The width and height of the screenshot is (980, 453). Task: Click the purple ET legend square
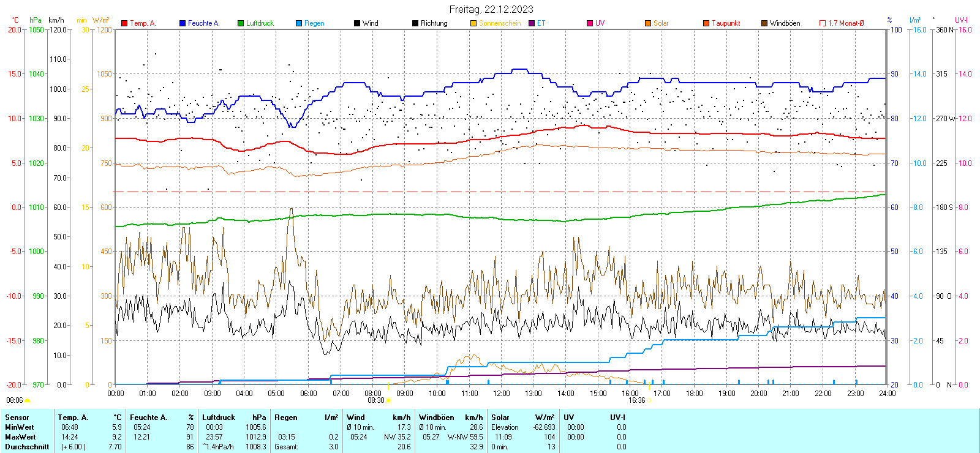pos(532,23)
